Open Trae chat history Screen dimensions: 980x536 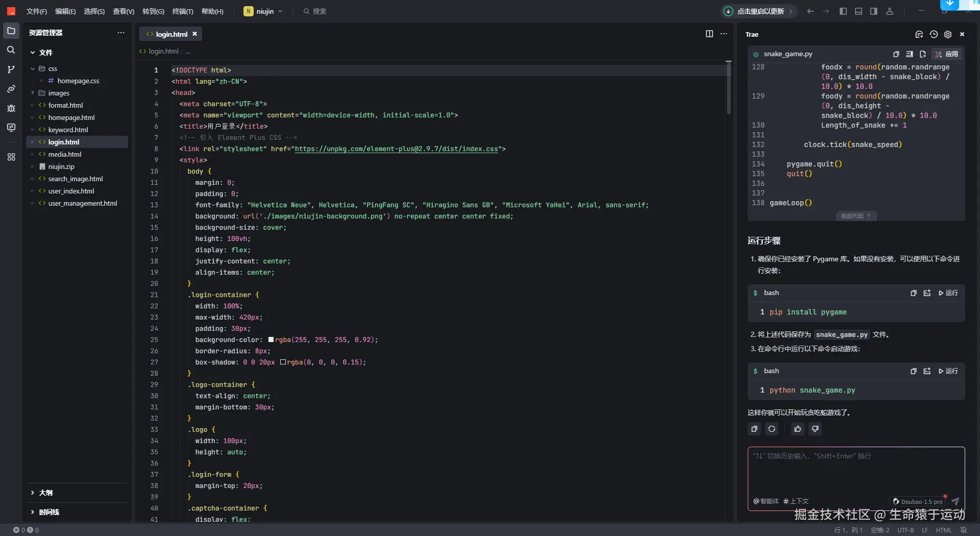(x=934, y=34)
